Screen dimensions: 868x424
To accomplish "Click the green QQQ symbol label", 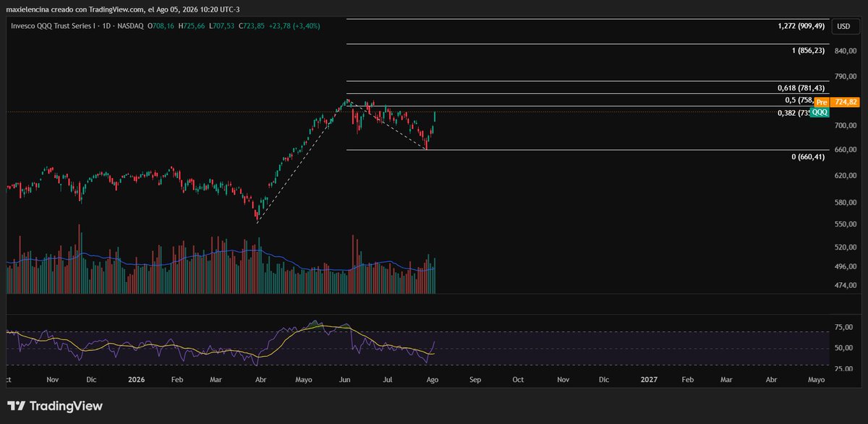I will click(x=820, y=113).
